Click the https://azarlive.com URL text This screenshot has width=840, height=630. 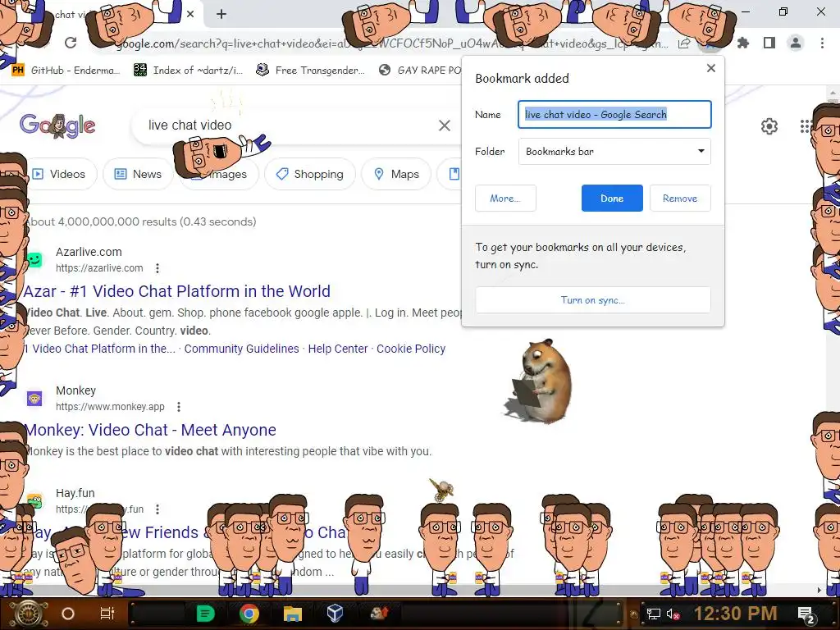(x=99, y=268)
